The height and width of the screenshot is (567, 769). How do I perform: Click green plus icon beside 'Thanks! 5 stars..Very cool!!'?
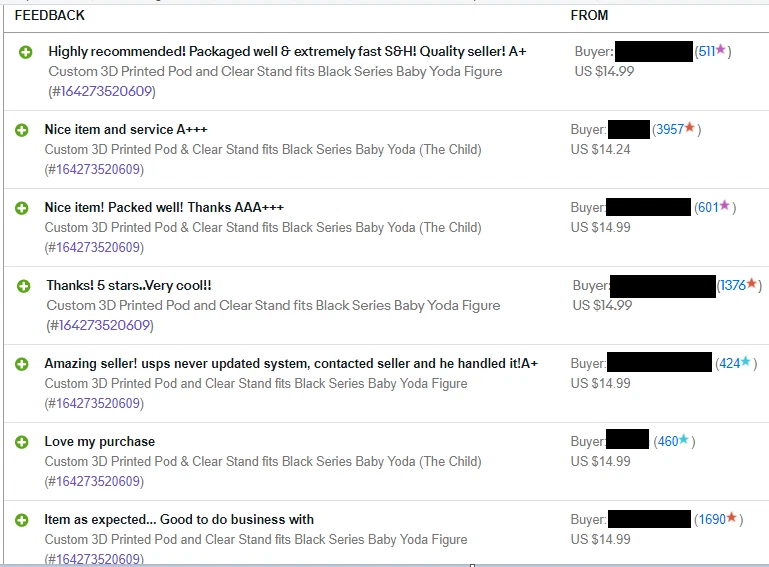(x=24, y=286)
